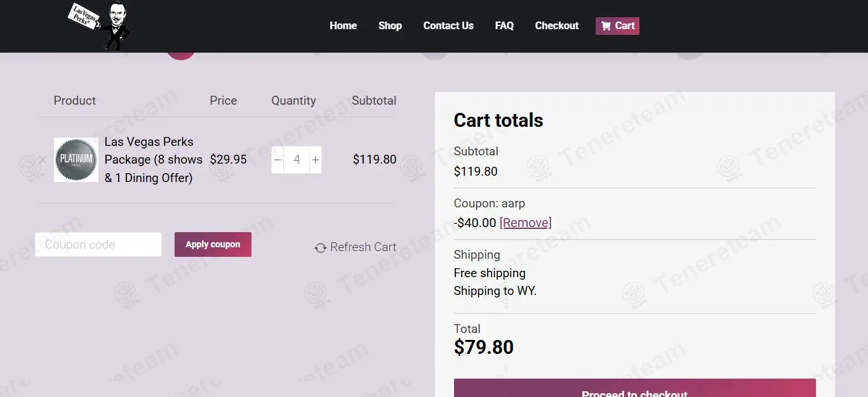Click the Coupon code input field
The image size is (868, 397).
(98, 244)
